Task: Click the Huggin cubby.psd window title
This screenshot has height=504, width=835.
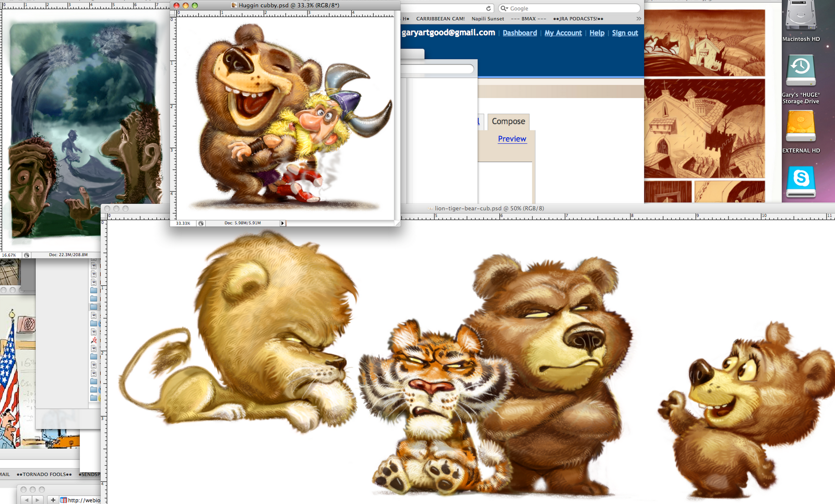Action: point(289,5)
